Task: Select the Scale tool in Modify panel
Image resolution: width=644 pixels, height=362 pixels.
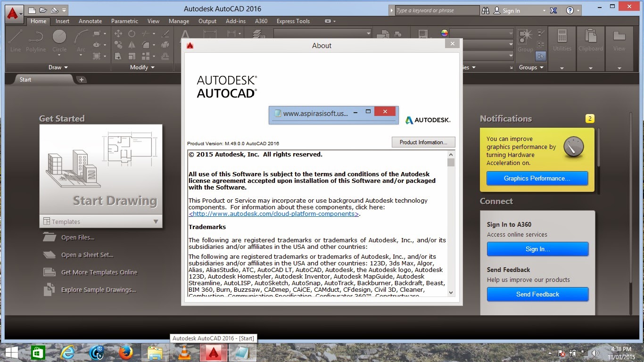Action: coord(132,57)
